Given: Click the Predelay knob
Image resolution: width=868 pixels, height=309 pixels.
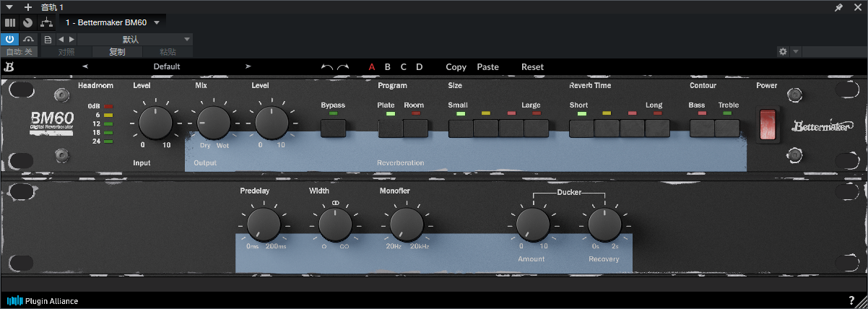Looking at the screenshot, I should point(264,225).
